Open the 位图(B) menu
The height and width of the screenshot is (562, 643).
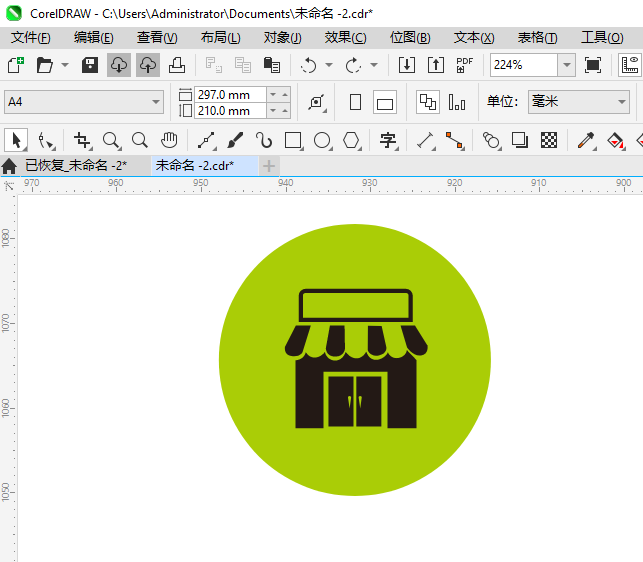(410, 38)
